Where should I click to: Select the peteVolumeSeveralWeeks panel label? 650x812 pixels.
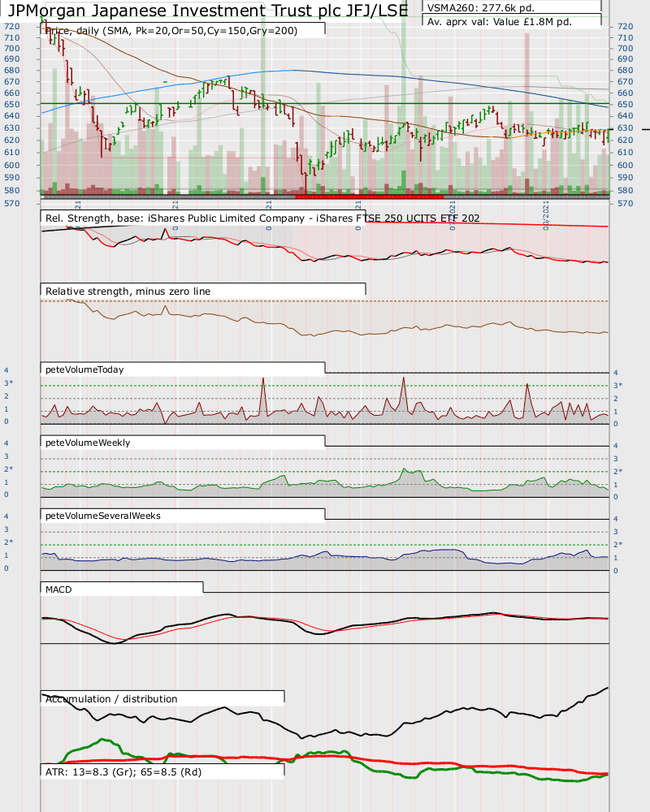point(102,516)
